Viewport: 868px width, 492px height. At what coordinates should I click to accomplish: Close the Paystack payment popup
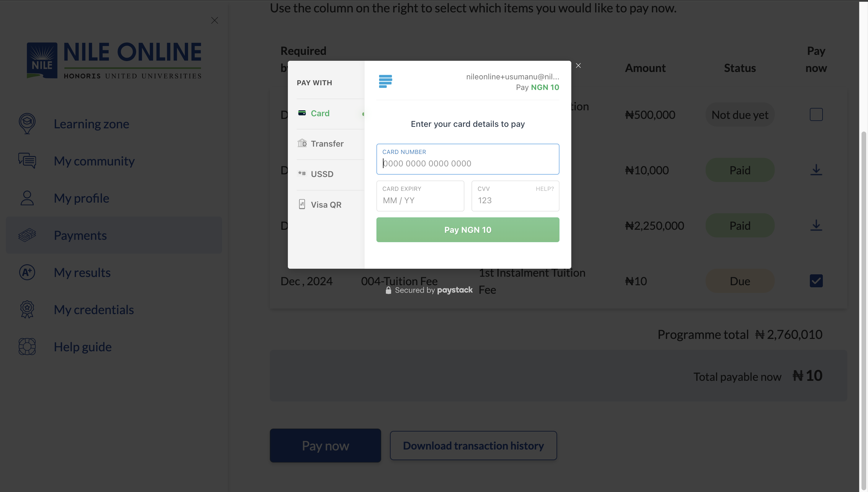click(578, 65)
